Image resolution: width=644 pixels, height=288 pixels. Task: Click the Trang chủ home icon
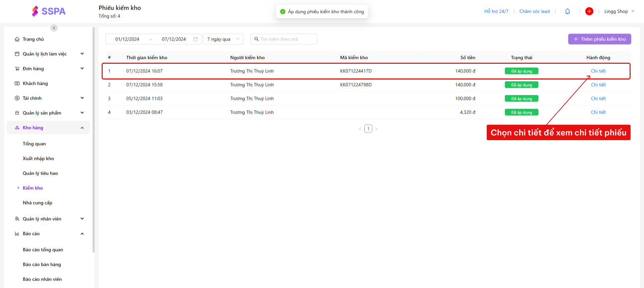(17, 39)
